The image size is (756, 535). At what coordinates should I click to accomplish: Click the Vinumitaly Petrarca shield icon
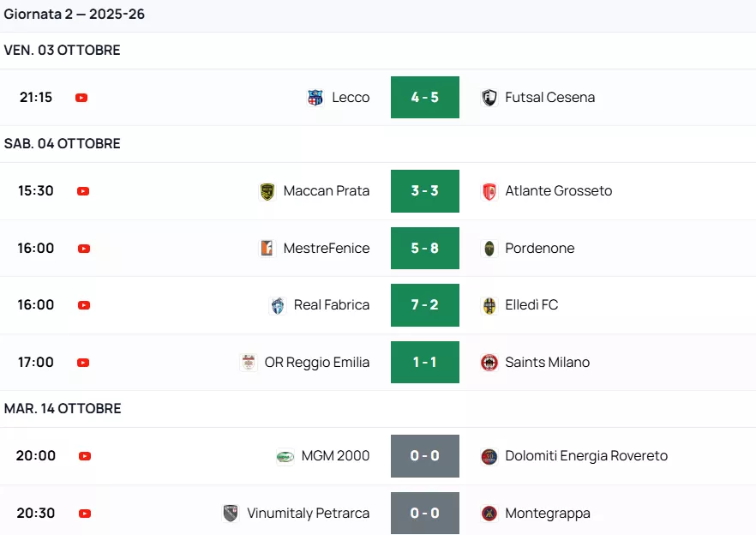click(x=231, y=514)
